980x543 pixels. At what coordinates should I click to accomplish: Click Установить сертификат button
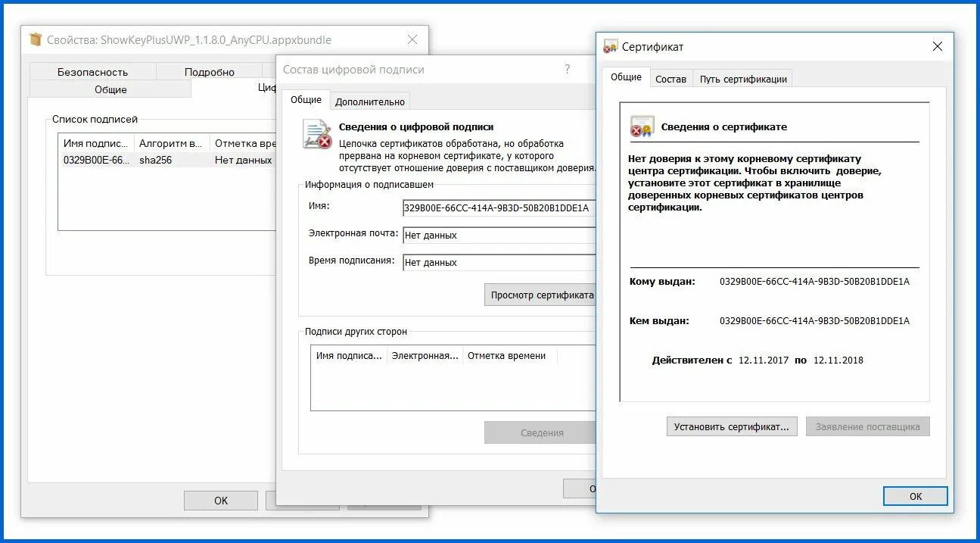tap(732, 426)
